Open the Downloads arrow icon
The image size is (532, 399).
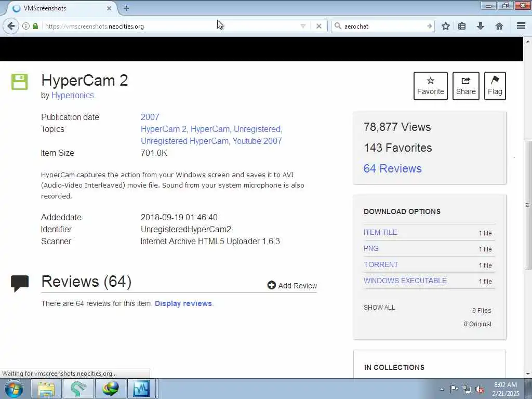pos(481,26)
